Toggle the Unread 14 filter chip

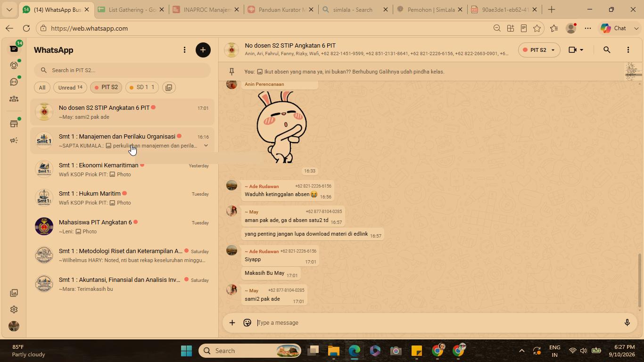70,87
